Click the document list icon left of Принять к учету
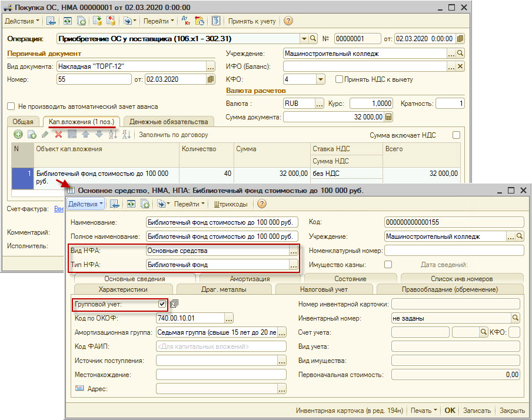 [x=216, y=21]
